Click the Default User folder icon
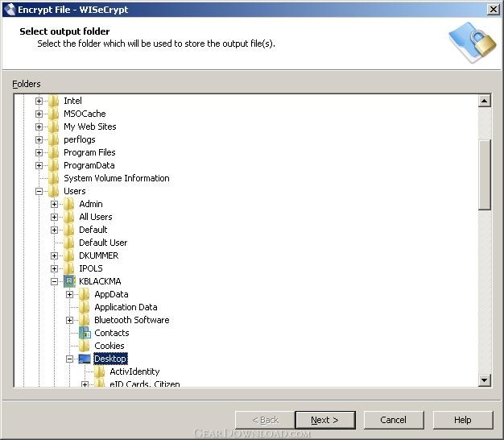504x440 pixels. pyautogui.click(x=69, y=243)
